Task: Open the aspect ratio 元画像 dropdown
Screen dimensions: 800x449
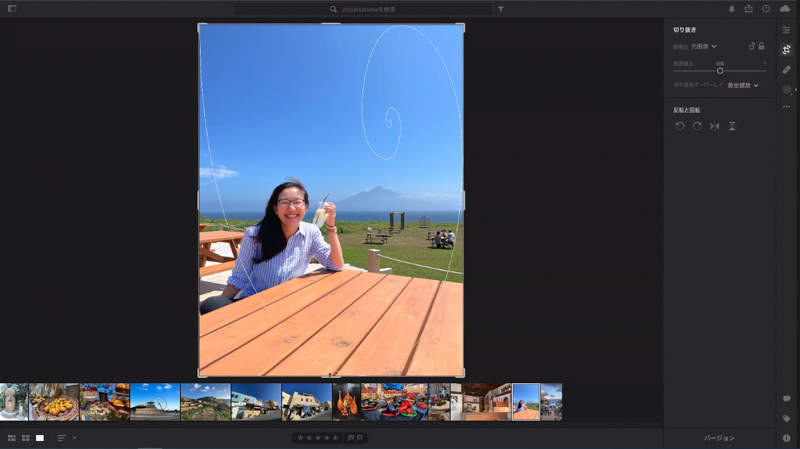Action: coord(704,46)
